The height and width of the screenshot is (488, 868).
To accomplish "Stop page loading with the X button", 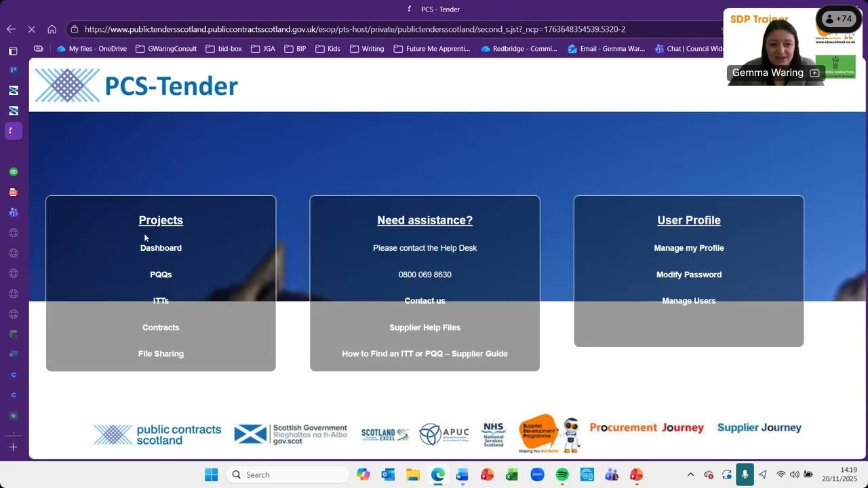I will tap(31, 29).
